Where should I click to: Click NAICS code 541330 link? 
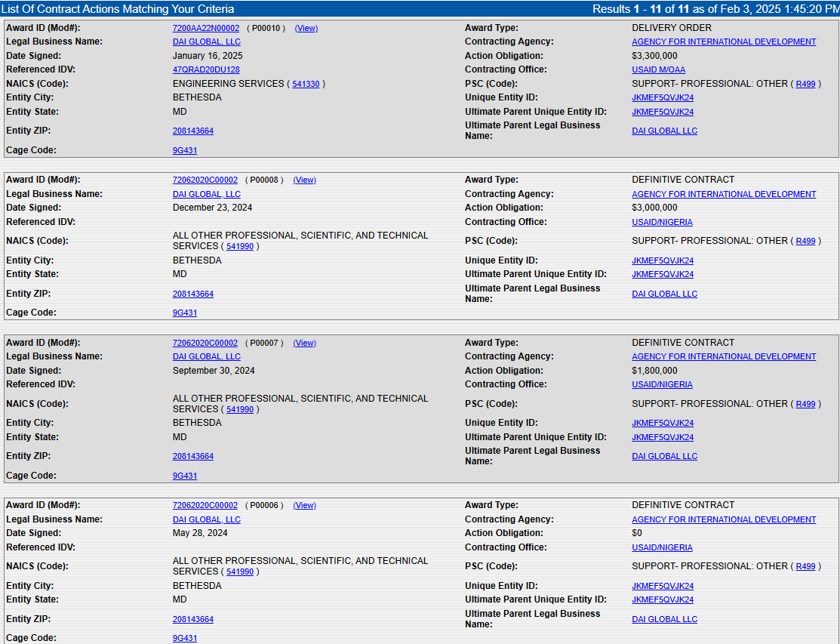306,84
